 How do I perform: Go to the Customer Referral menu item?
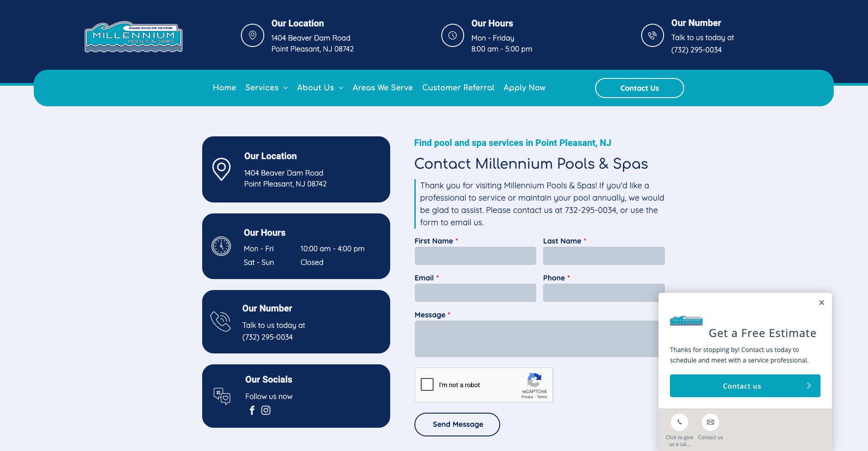tap(458, 88)
